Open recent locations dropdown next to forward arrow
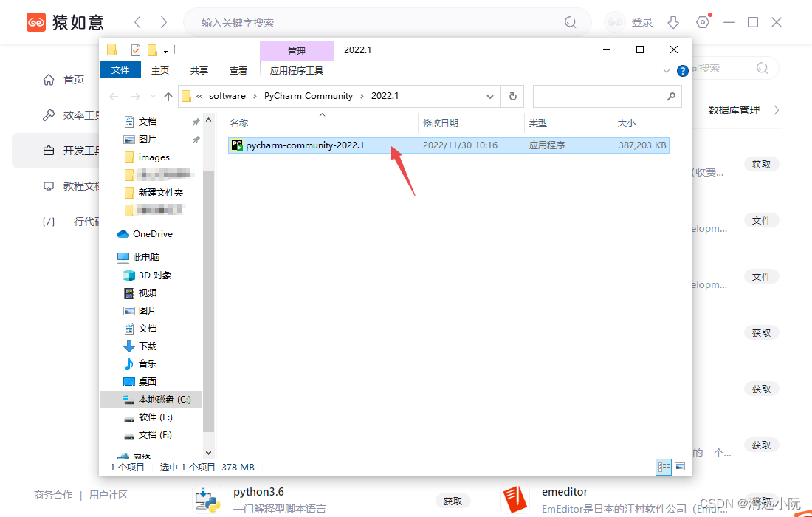The image size is (812, 517). pos(153,96)
